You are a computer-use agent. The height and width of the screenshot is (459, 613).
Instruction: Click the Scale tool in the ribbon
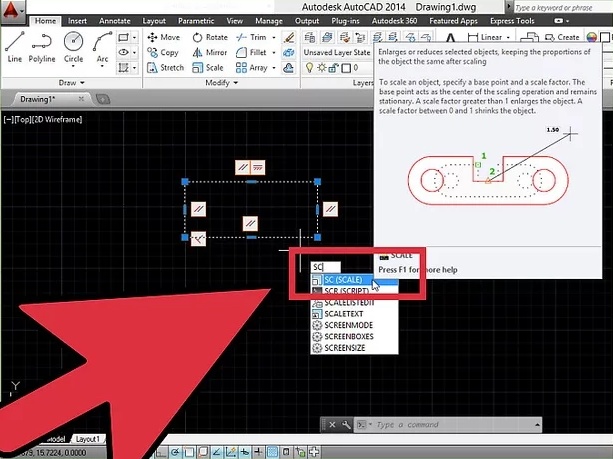pyautogui.click(x=208, y=68)
